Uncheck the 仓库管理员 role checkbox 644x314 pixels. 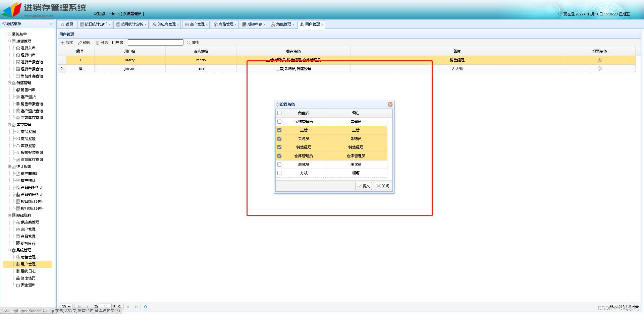[279, 156]
